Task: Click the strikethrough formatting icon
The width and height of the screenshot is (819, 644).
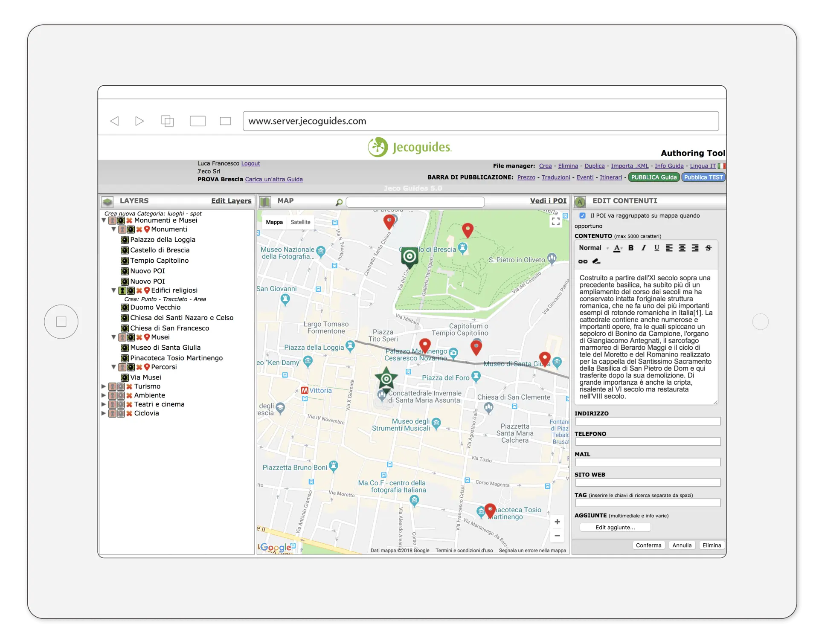Action: (x=708, y=248)
